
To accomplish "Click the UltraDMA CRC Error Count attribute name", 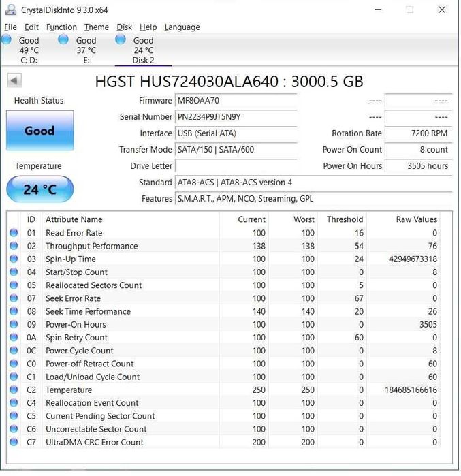I will 95,442.
